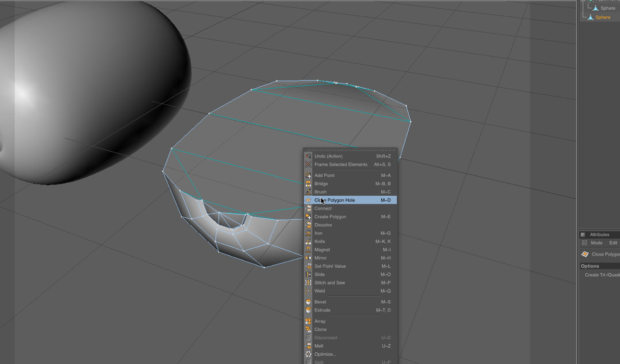Choose the Stitch and Sew tool icon
This screenshot has width=620, height=364.
[x=308, y=282]
